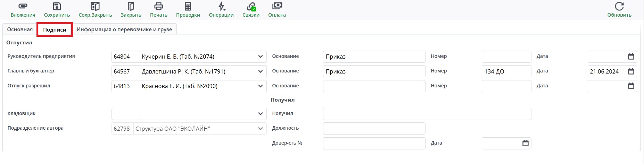Screen dimensions: 644x164
Task: Expand the Руководитель предприятия dropdown
Action: (x=261, y=57)
